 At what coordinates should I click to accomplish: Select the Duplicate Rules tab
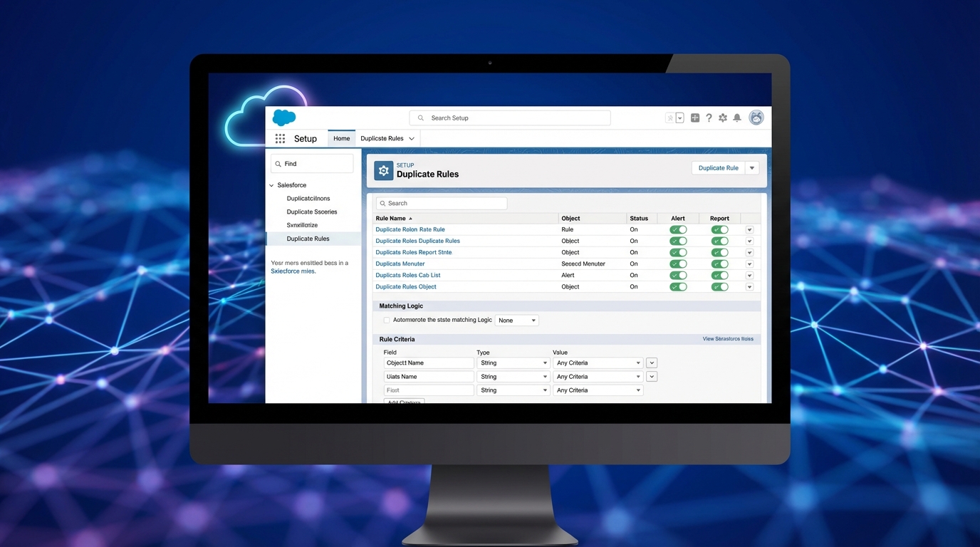[x=382, y=138]
